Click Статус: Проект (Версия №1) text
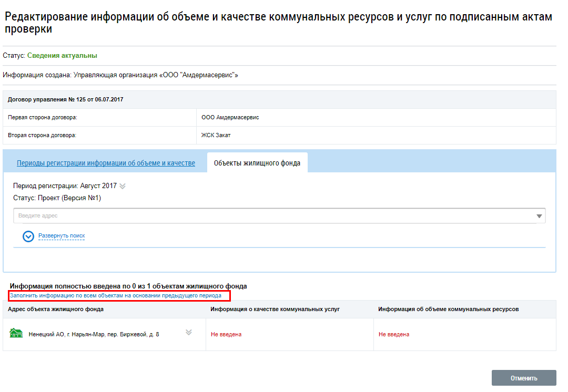This screenshot has height=392, width=568. (57, 198)
